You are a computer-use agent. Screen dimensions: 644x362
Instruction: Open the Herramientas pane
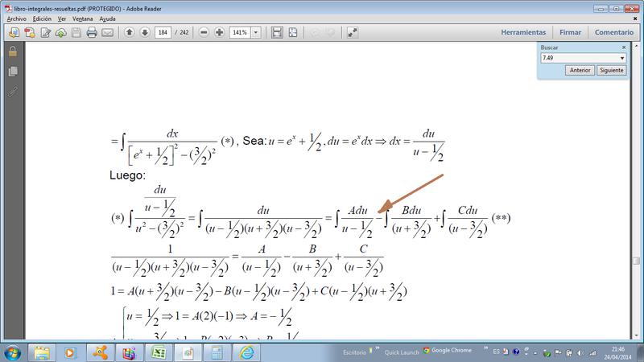click(x=523, y=33)
